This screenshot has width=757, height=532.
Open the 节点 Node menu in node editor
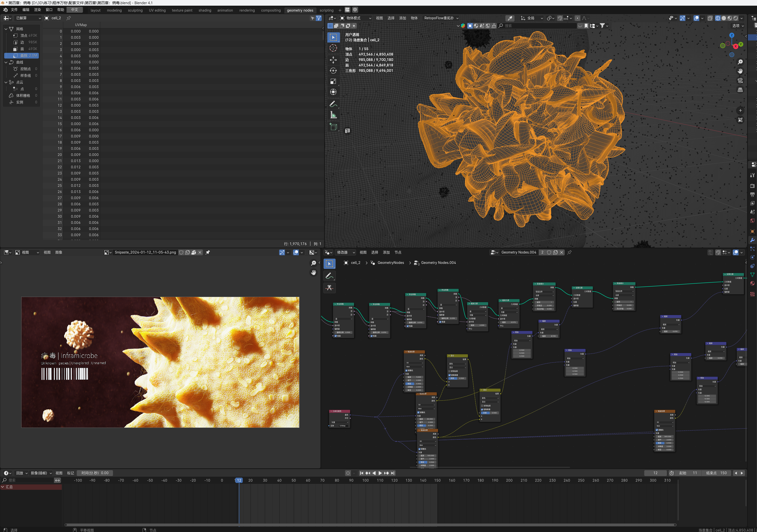[x=398, y=252]
